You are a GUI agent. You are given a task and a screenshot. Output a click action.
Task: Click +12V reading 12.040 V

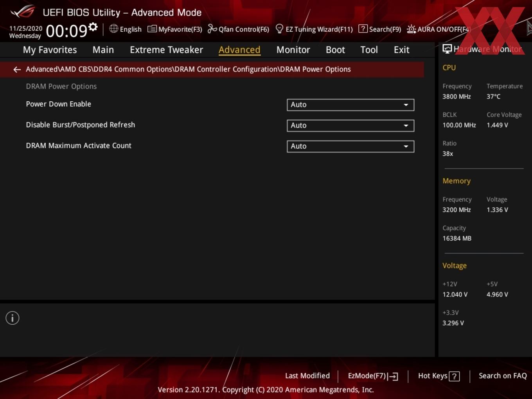(455, 295)
